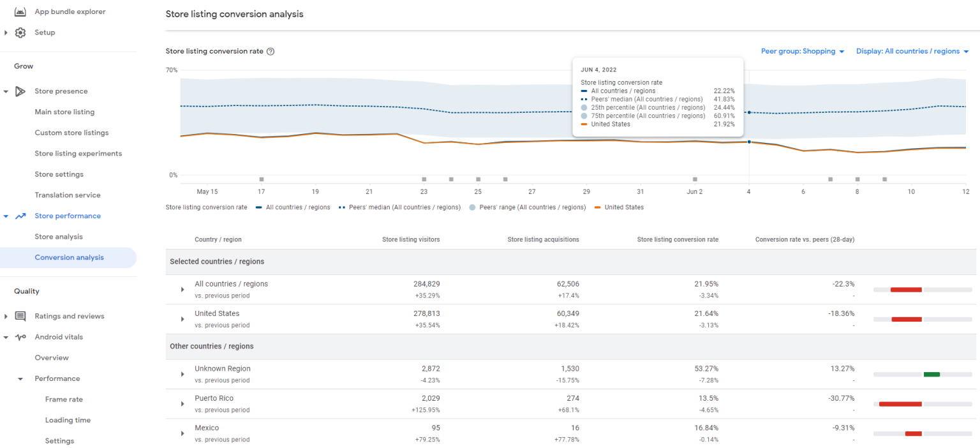Click the Ratings and reviews icon
This screenshot has height=448, width=980.
coord(20,315)
